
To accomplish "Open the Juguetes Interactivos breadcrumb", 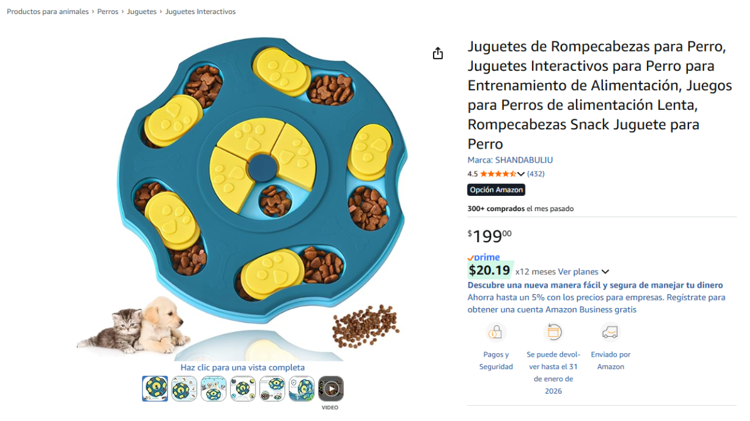I will coord(200,12).
